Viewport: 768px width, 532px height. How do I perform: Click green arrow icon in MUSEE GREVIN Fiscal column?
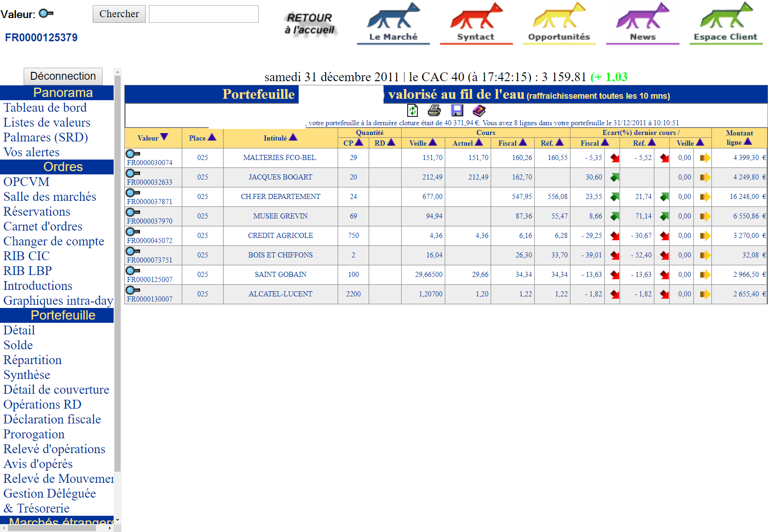615,216
